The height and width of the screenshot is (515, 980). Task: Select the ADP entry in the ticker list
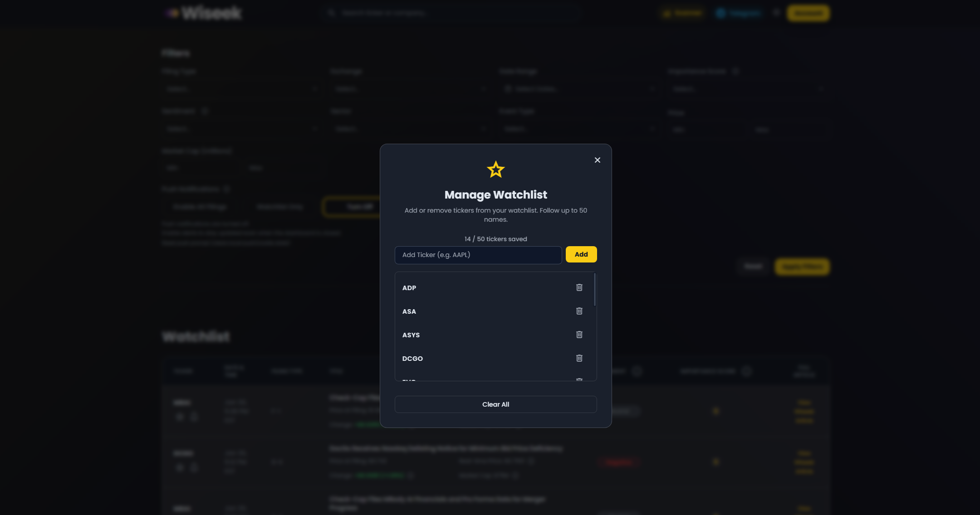pos(409,287)
